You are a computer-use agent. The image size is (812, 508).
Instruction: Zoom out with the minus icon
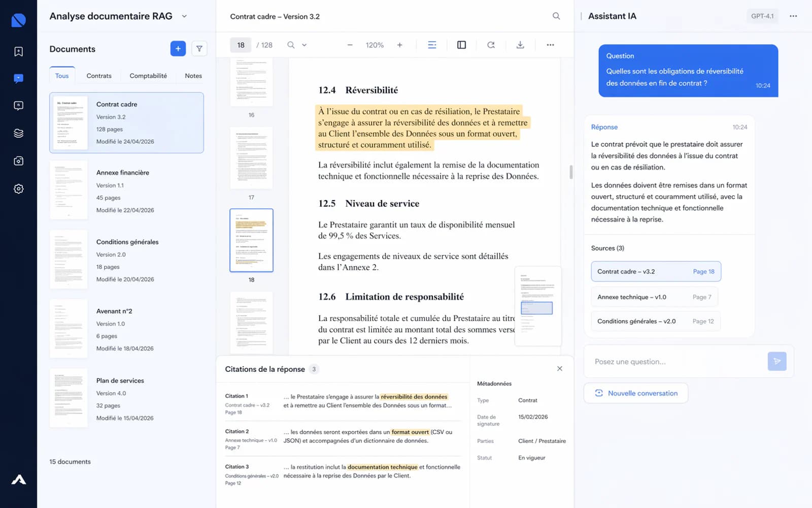pos(350,45)
